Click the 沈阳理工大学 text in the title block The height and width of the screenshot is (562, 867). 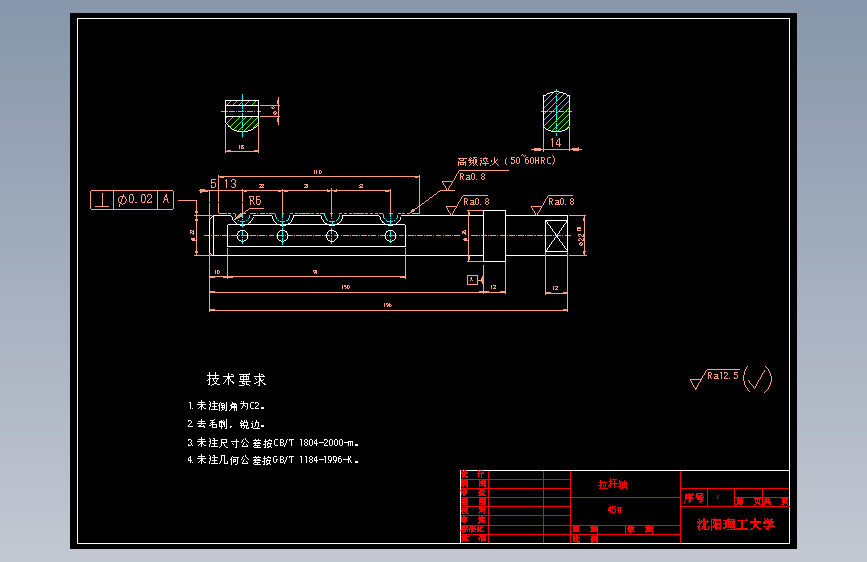click(735, 524)
